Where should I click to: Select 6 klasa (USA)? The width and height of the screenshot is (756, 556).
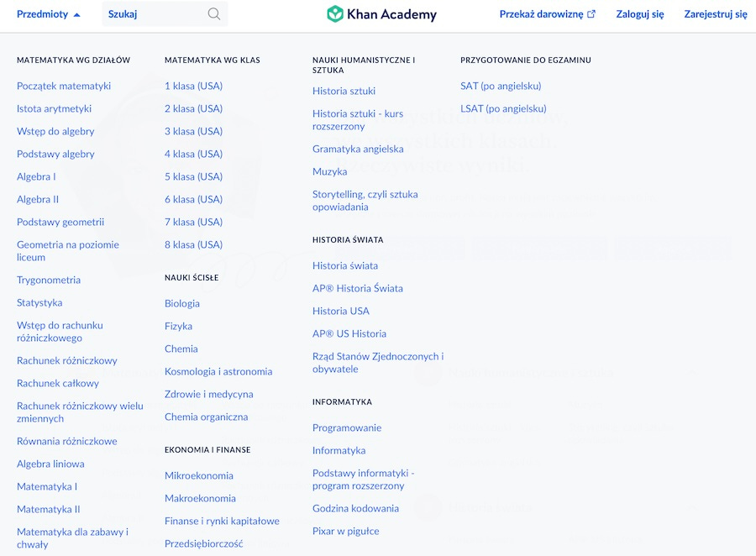tap(193, 199)
